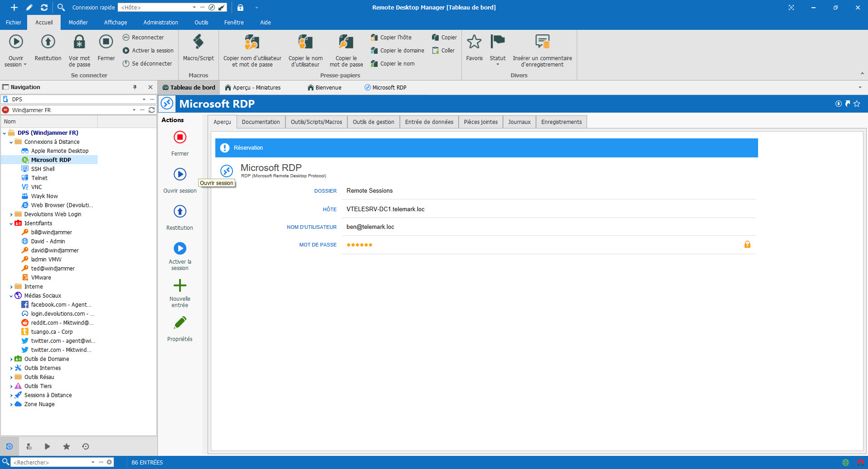Click the Favoris star icon
868x469 pixels.
click(x=474, y=42)
